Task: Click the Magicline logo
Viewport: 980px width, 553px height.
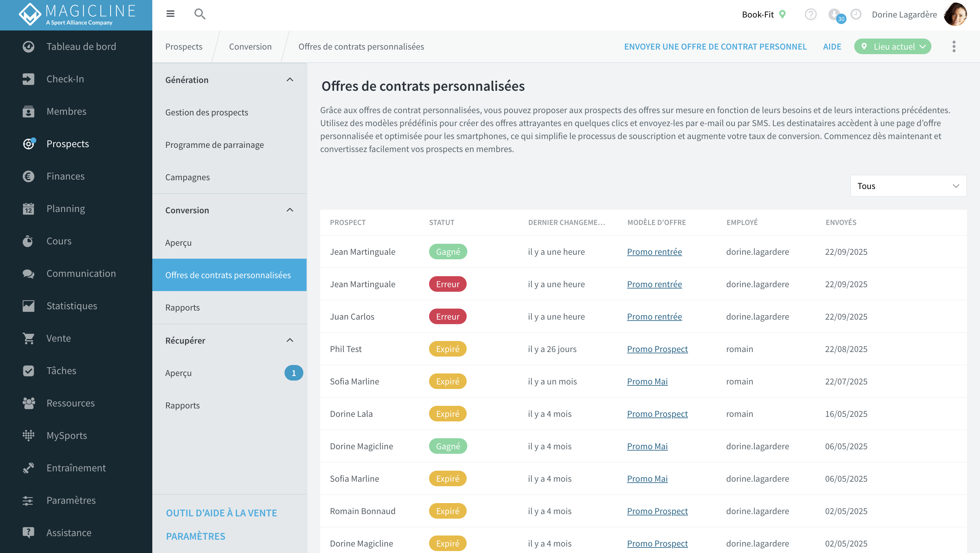Action: 77,15
